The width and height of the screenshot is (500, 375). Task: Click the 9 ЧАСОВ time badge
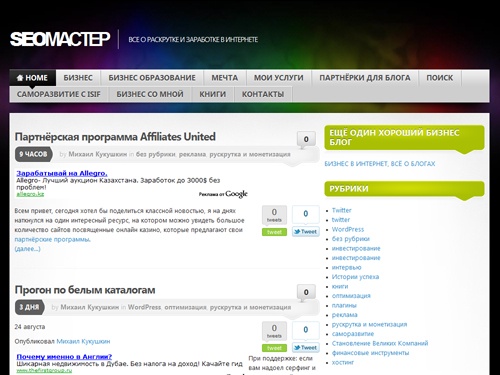(33, 154)
